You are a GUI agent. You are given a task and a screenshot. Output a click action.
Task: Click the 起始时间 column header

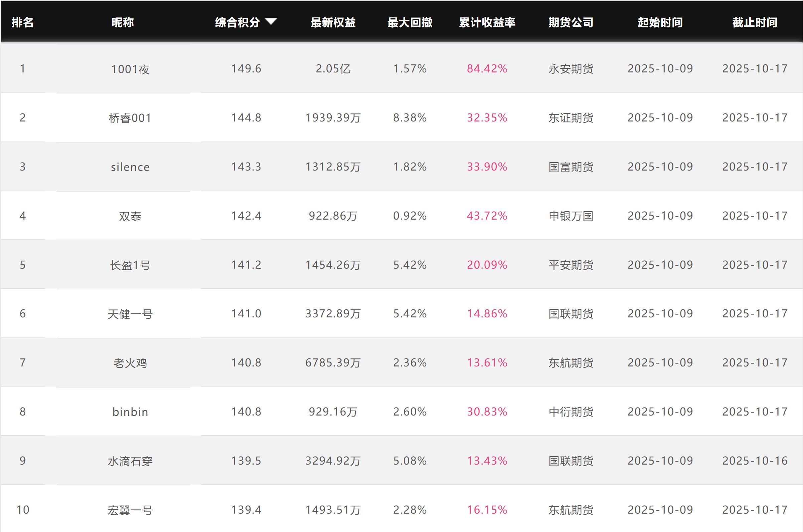(x=660, y=22)
